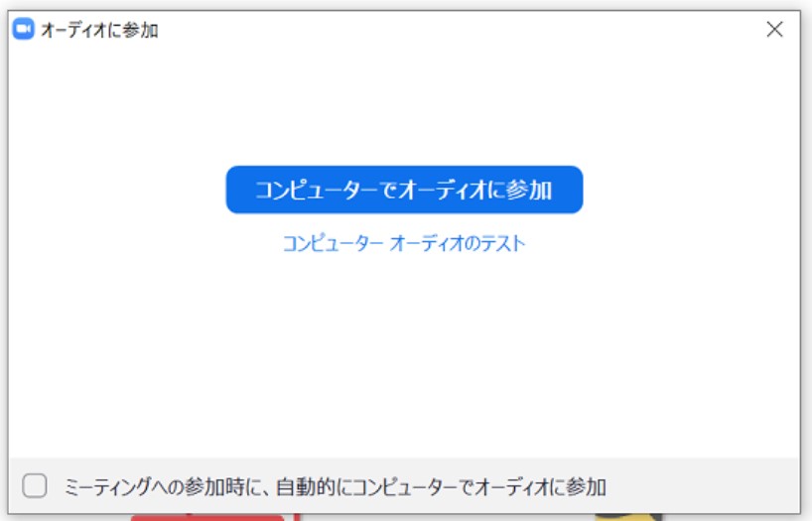This screenshot has height=521, width=812.
Task: Click ミーティングへの参加時に、自動的に checkbox label text
Action: (336, 487)
